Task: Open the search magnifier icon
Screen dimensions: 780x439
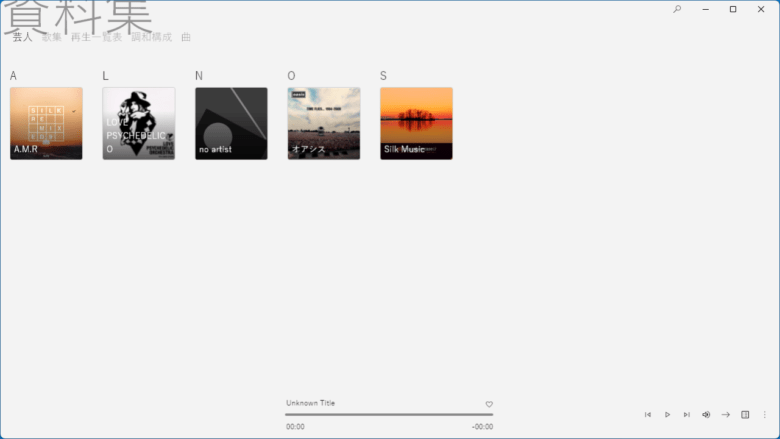Action: [x=677, y=9]
